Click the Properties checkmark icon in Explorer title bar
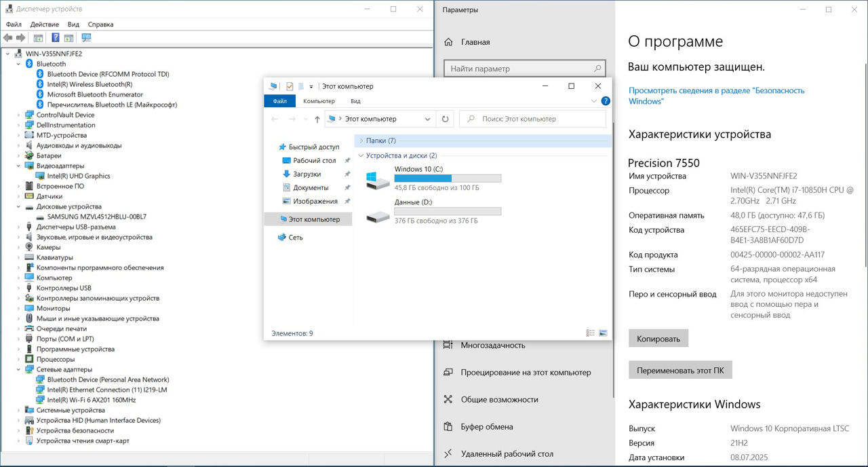Viewport: 868px width, 467px height. tap(290, 86)
